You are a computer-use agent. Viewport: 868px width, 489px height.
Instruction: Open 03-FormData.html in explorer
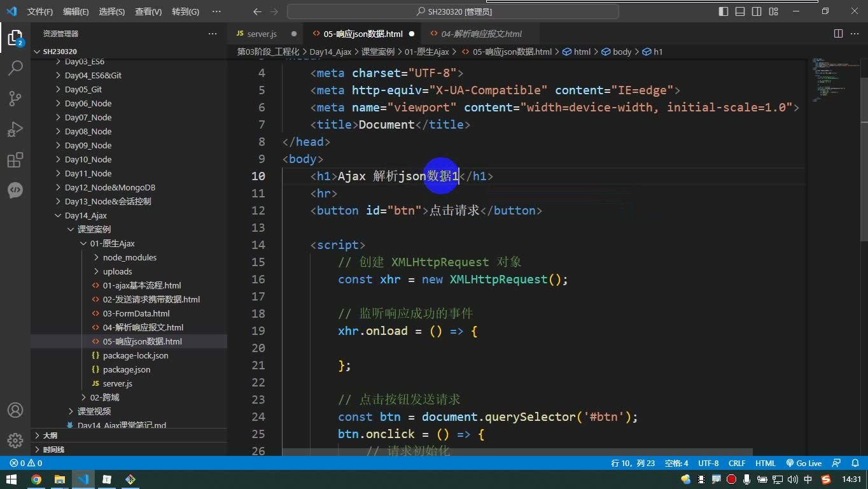coord(136,313)
